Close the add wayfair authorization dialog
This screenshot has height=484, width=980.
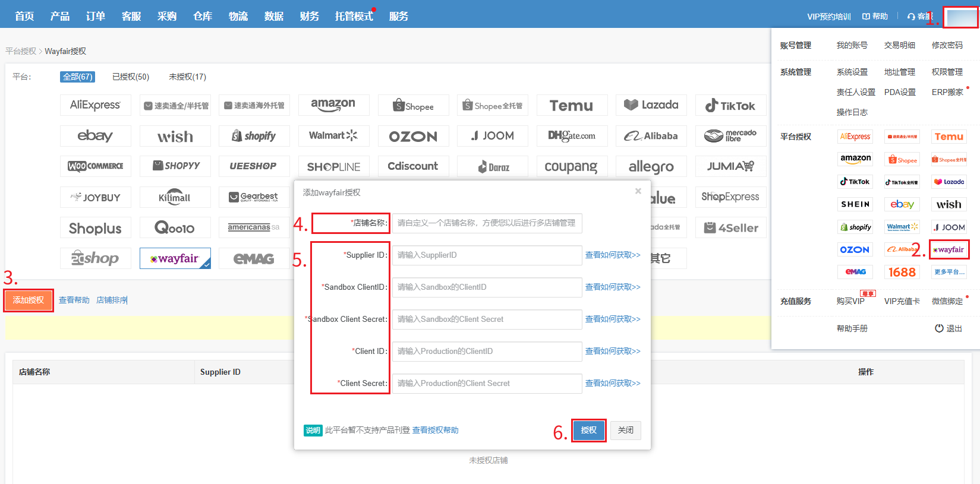pyautogui.click(x=638, y=191)
